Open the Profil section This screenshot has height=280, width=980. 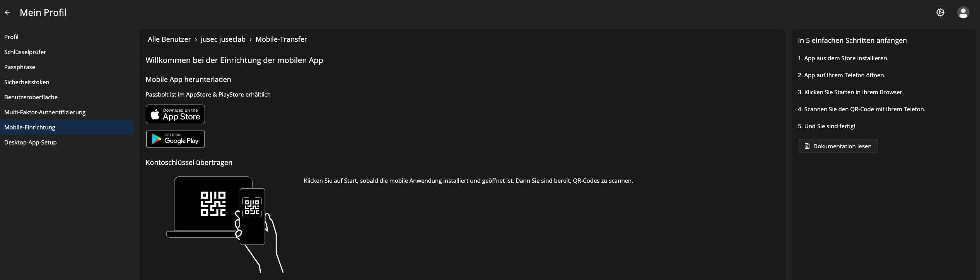coord(11,37)
